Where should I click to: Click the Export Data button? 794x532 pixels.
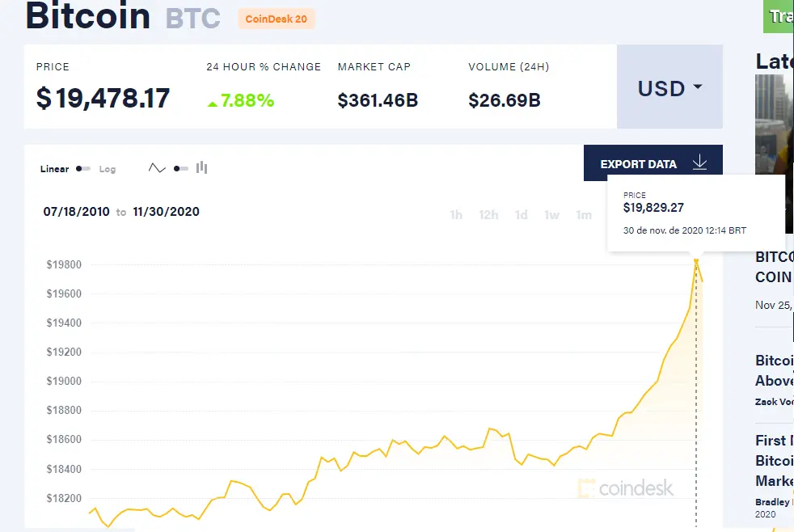pyautogui.click(x=639, y=164)
